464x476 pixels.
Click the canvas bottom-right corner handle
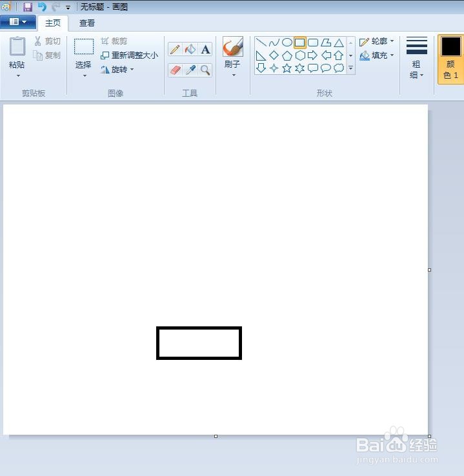click(429, 436)
